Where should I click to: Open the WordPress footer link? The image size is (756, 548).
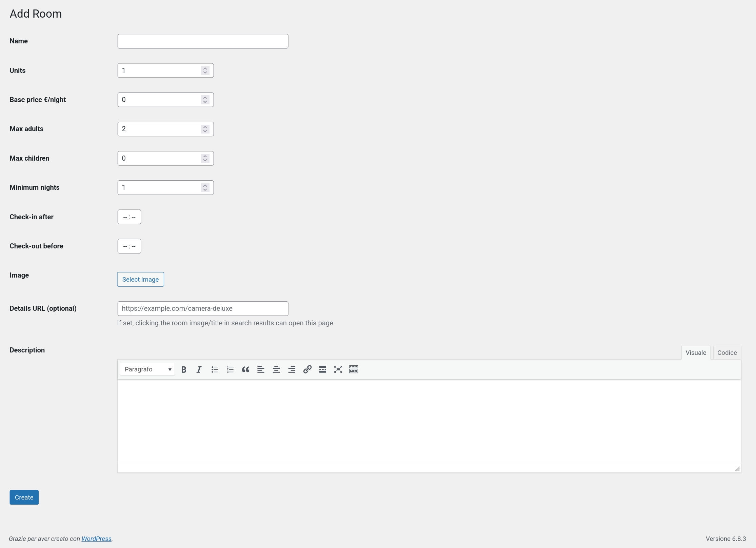tap(96, 539)
